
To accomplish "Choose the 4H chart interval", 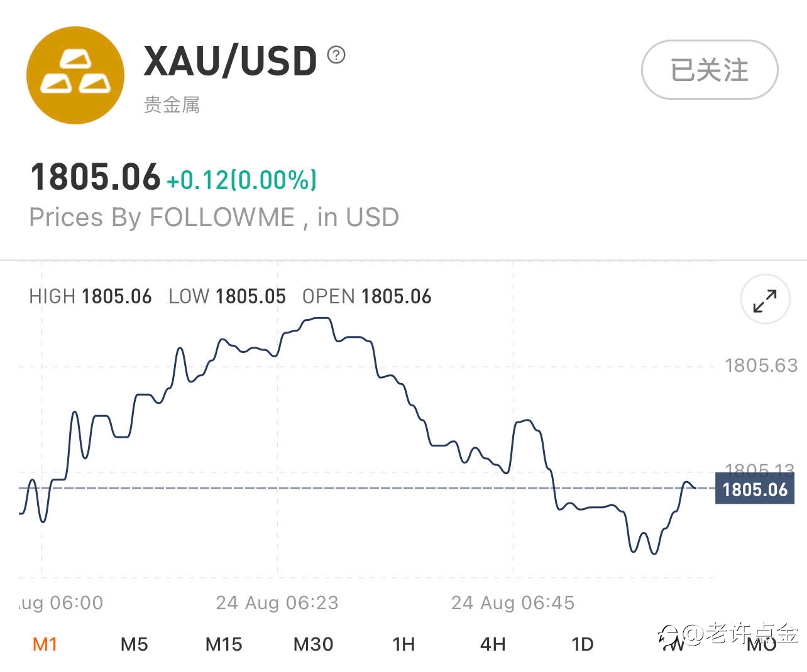I will click(x=493, y=644).
